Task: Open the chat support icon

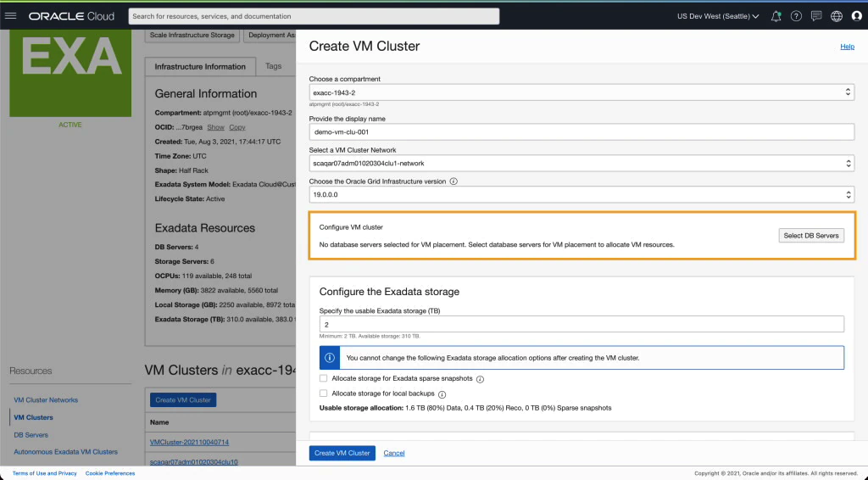Action: pos(816,16)
